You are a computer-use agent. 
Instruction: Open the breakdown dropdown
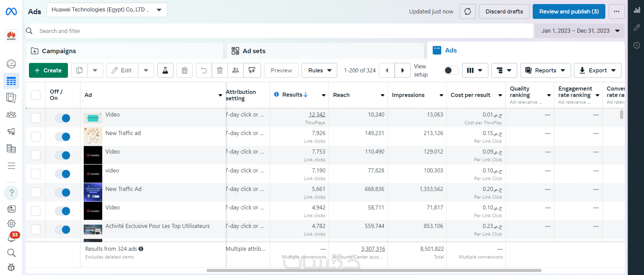pyautogui.click(x=504, y=70)
